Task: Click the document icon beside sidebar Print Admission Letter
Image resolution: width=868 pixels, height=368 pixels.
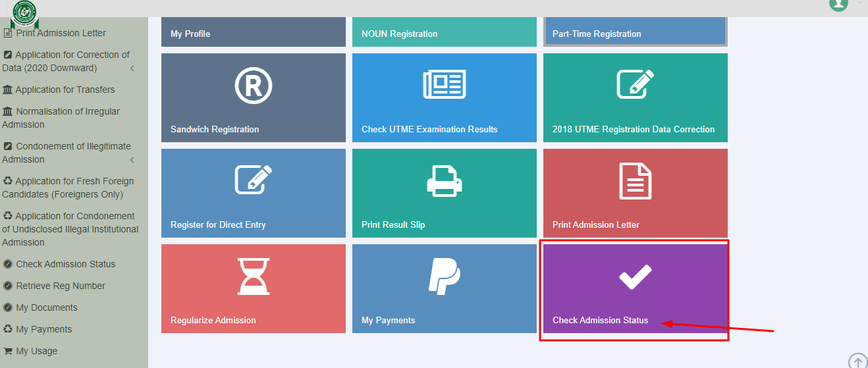Action: pyautogui.click(x=7, y=33)
